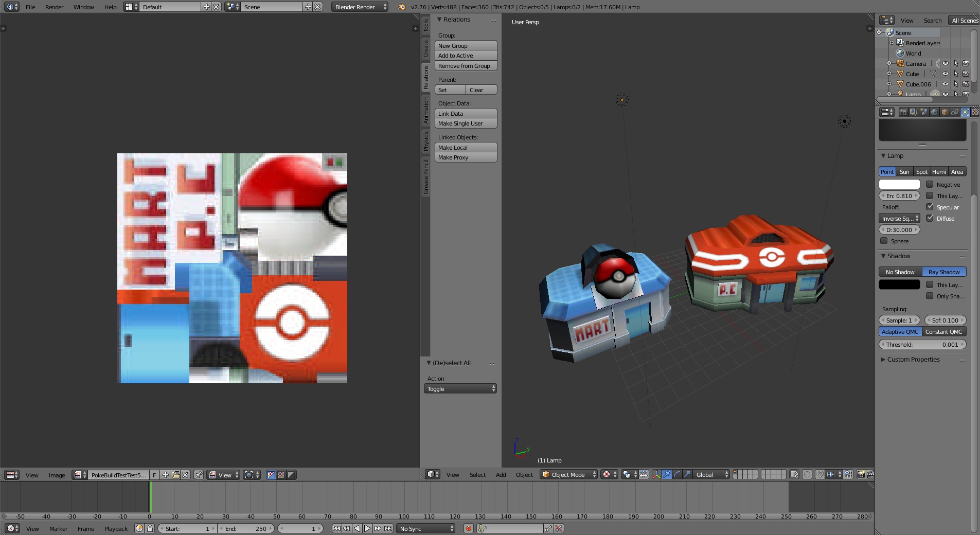Viewport: 980px width, 535px height.
Task: Click the New Group button
Action: 466,45
